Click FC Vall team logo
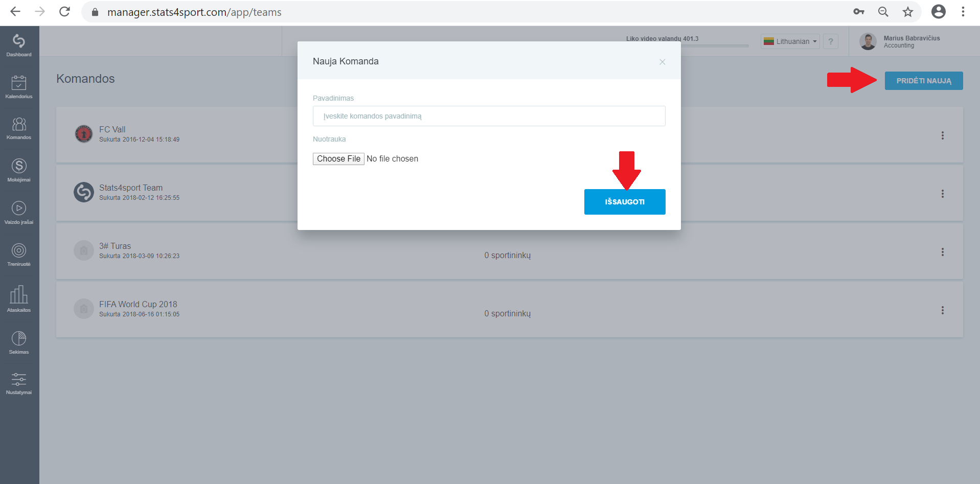The image size is (980, 484). 84,134
